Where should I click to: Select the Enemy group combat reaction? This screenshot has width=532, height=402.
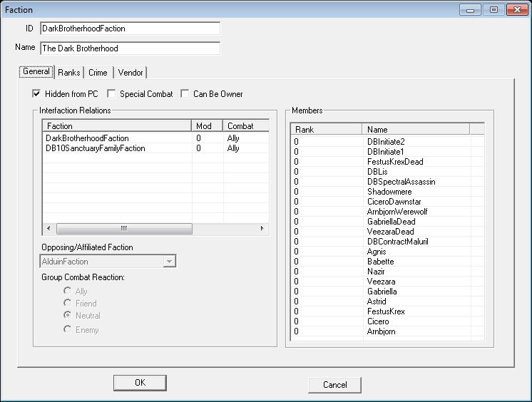pyautogui.click(x=68, y=329)
